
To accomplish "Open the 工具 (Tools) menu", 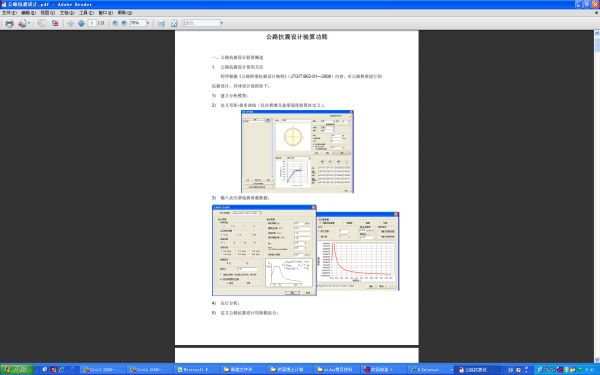I will 86,13.
